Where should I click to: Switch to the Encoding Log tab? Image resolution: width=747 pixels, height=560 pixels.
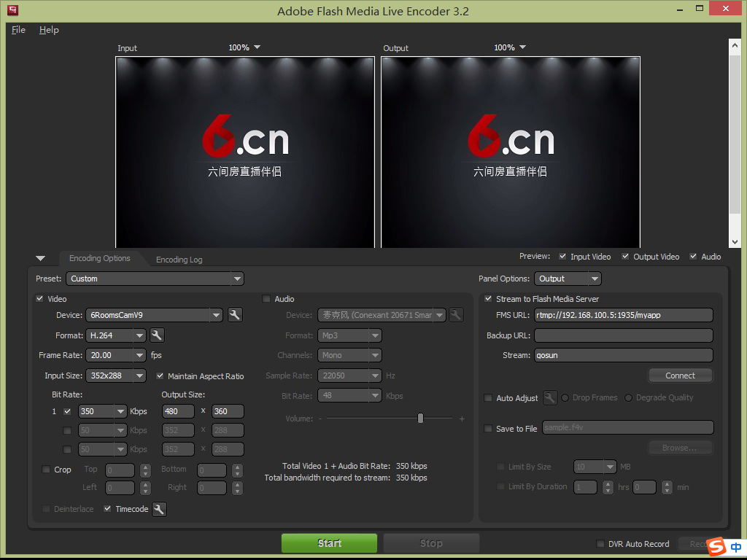click(x=179, y=260)
